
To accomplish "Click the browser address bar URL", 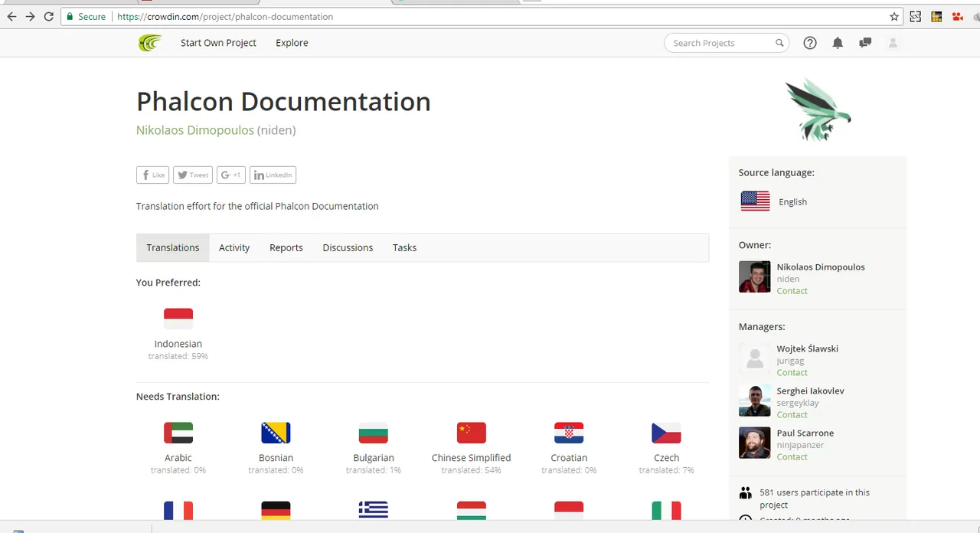I will (225, 16).
